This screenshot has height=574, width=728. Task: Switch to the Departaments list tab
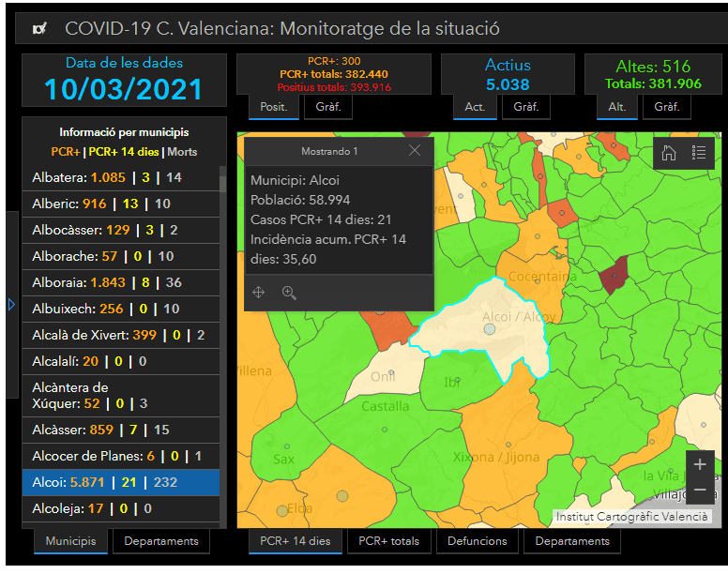[161, 541]
